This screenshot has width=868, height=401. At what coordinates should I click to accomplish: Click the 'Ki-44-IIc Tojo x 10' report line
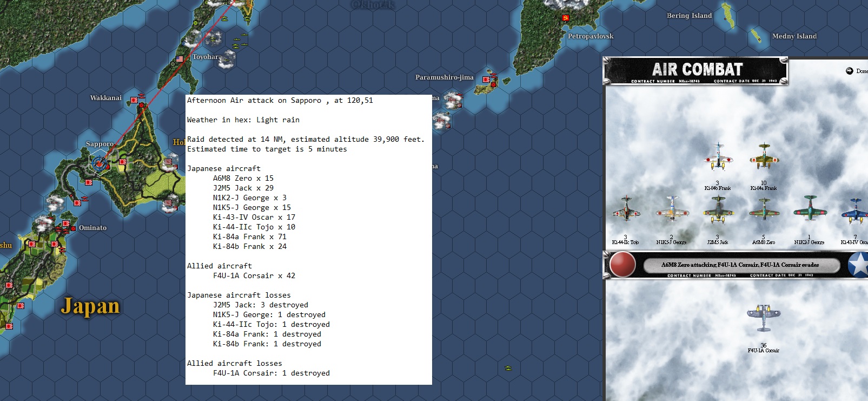pyautogui.click(x=254, y=227)
